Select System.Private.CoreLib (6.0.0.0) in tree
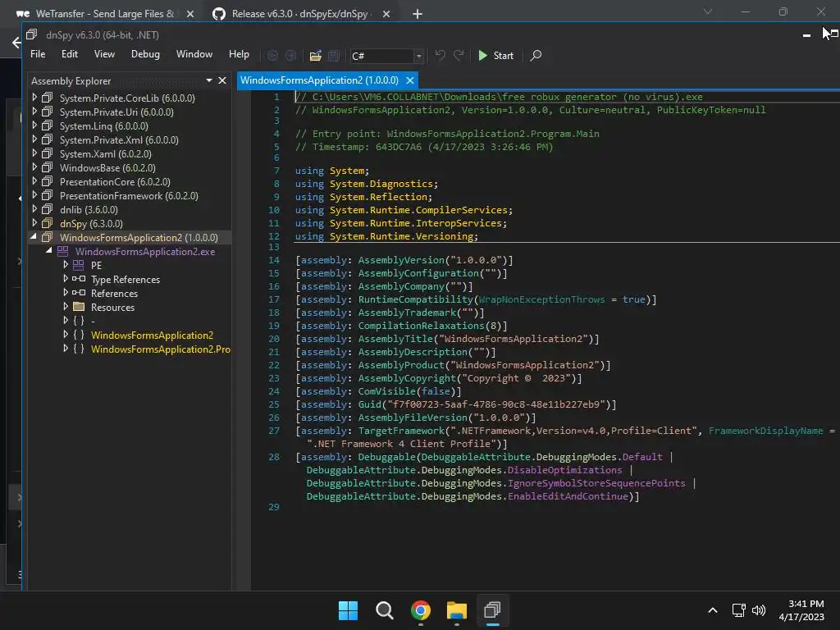 pyautogui.click(x=127, y=98)
